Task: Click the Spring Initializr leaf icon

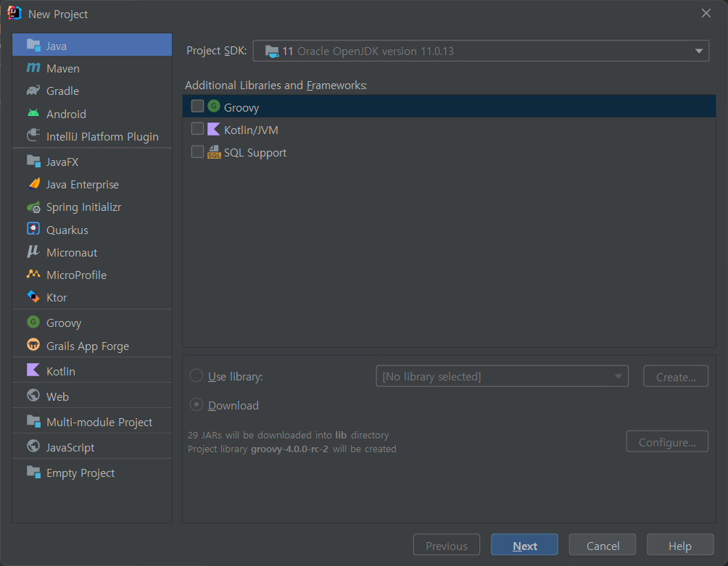Action: point(33,207)
